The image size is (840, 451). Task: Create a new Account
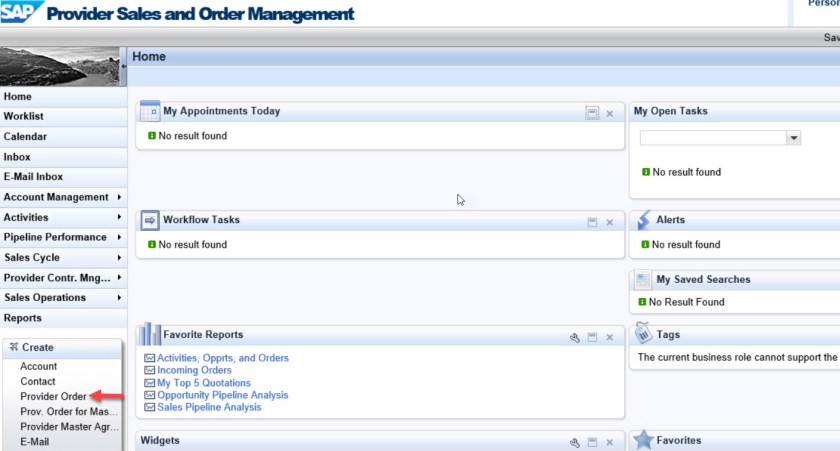click(x=39, y=366)
